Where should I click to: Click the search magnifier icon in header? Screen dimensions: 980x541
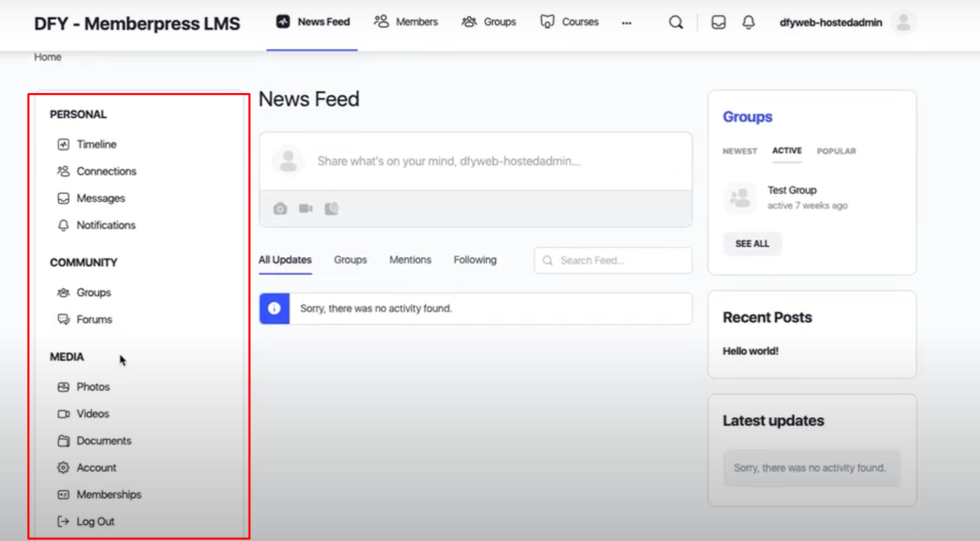(675, 23)
